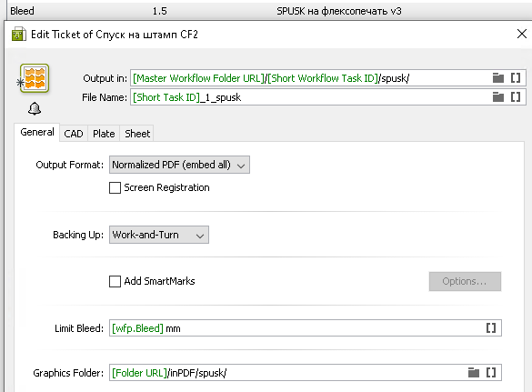Viewport: 532px width, 392px height.
Task: Browse folder for Output in field
Action: [498, 78]
